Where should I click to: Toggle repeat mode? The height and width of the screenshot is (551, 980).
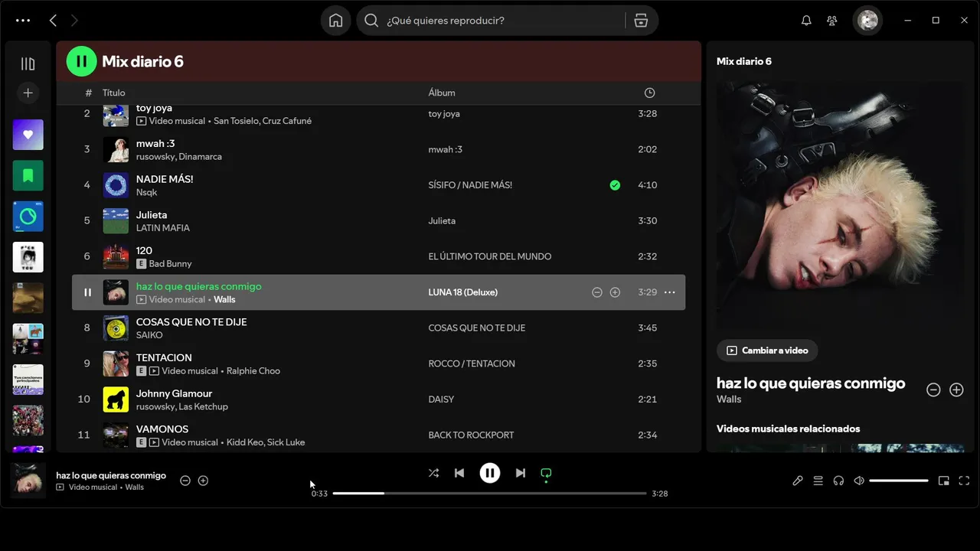(546, 473)
